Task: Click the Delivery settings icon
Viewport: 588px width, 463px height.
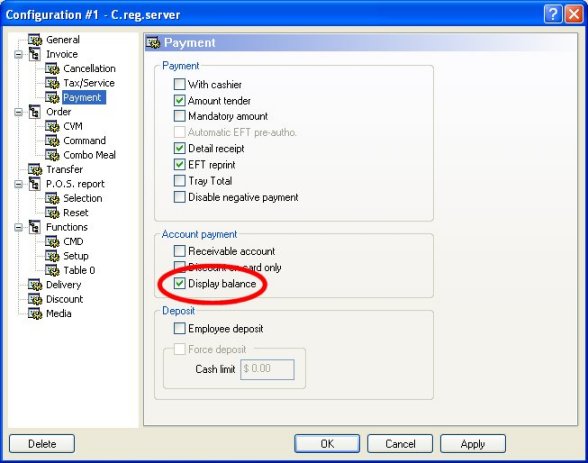Action: pos(35,285)
